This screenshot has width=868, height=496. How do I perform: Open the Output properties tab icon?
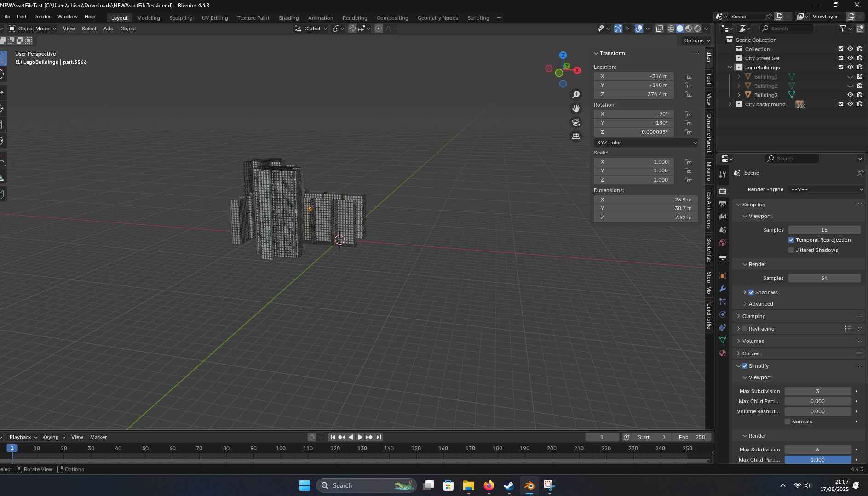pos(723,204)
